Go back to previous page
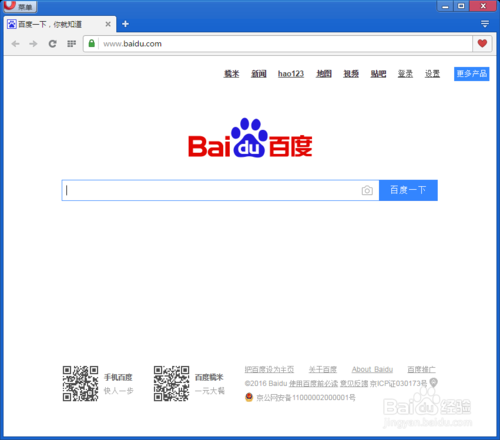The image size is (500, 440). pyautogui.click(x=15, y=44)
